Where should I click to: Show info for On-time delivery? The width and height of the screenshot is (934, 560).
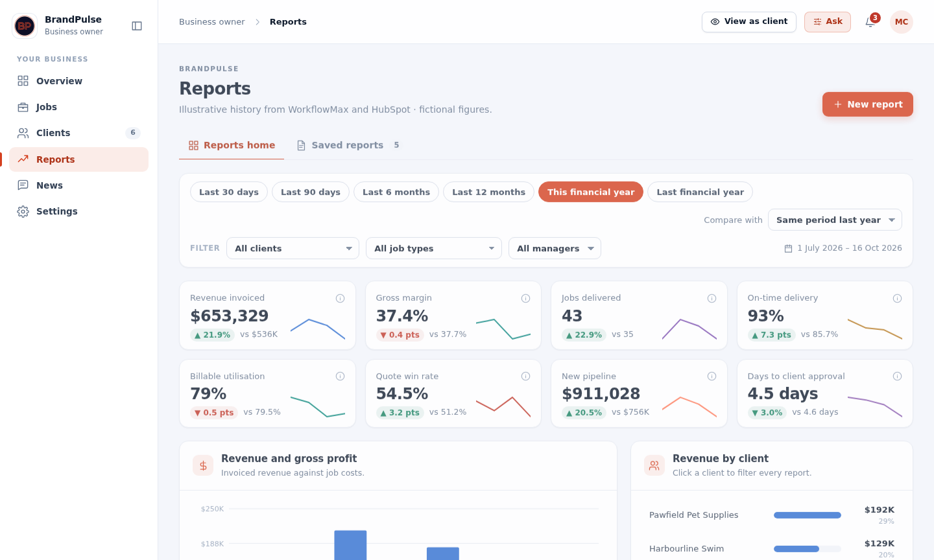coord(898,298)
